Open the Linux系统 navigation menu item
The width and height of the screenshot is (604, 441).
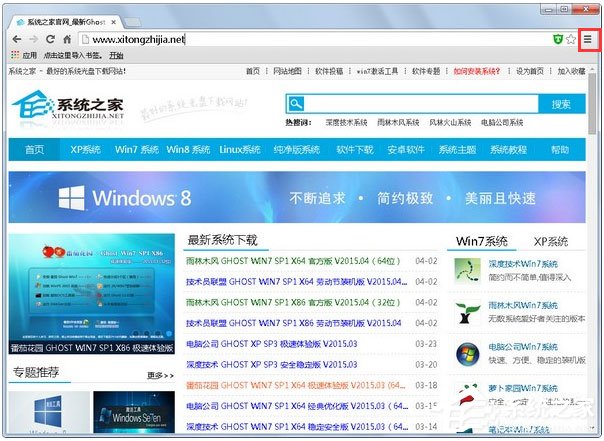click(x=239, y=150)
